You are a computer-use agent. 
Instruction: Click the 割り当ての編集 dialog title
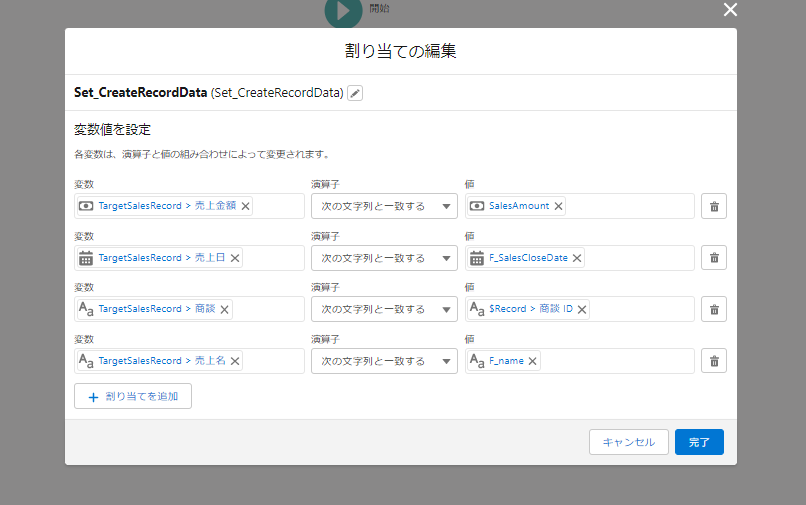pos(400,51)
